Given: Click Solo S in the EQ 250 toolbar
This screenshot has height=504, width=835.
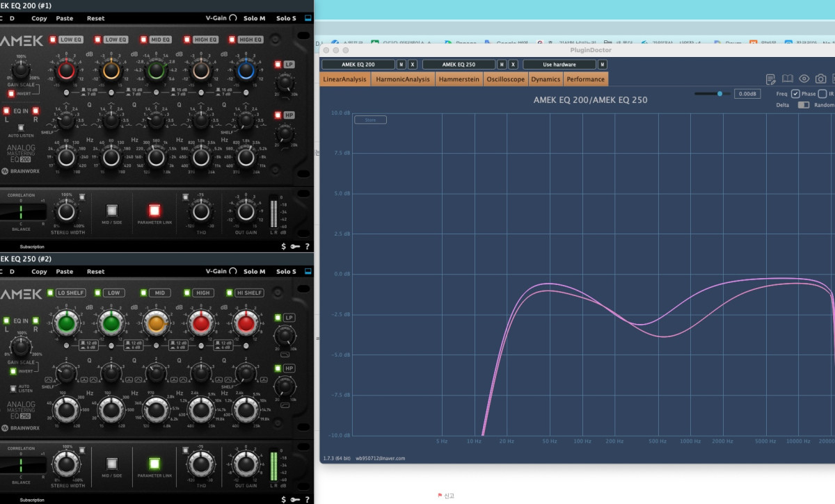Looking at the screenshot, I should (x=286, y=271).
